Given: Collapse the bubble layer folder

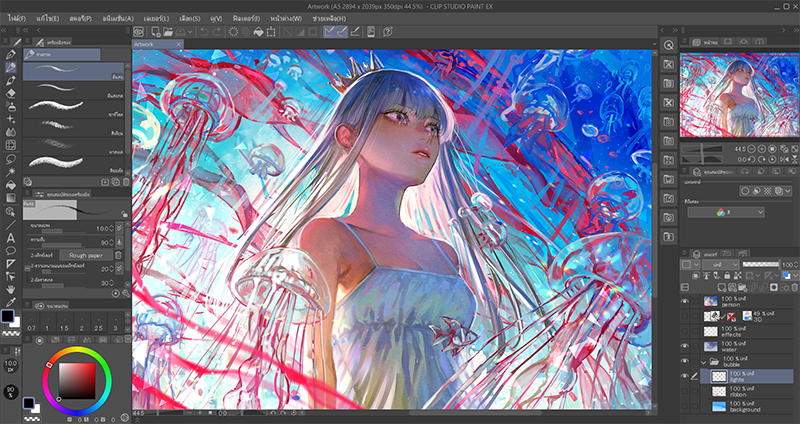Looking at the screenshot, I should click(x=702, y=360).
